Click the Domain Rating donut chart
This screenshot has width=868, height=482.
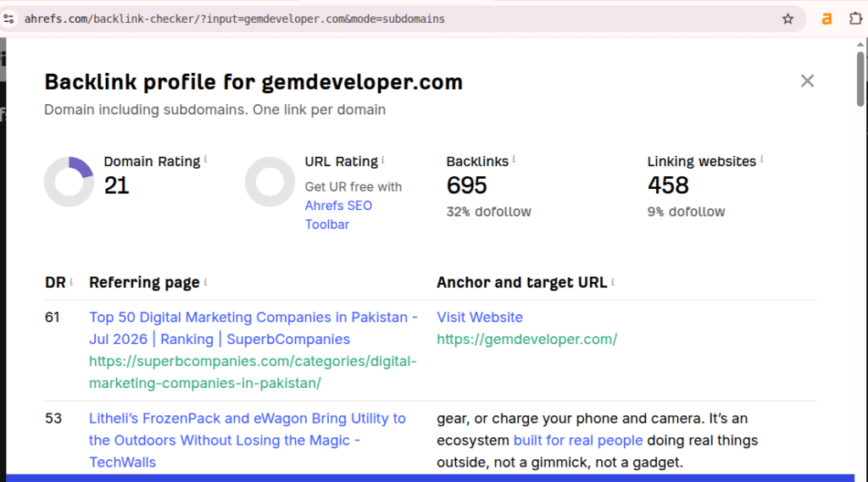(x=70, y=181)
